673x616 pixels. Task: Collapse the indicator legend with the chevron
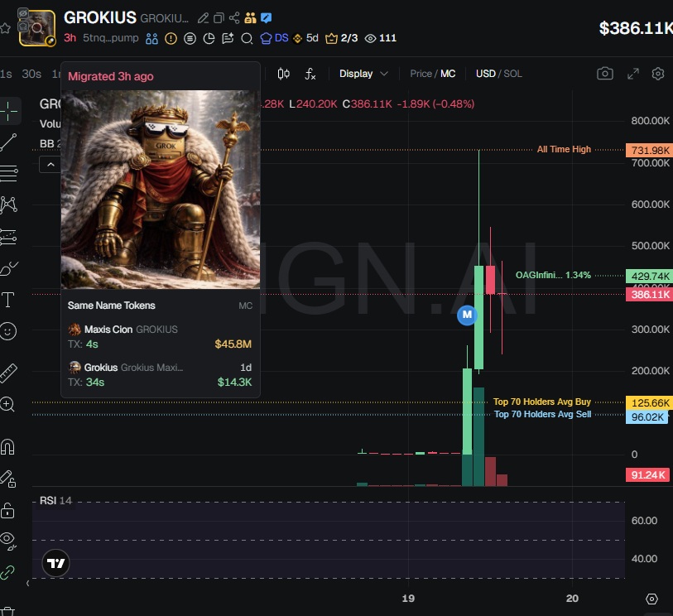click(x=50, y=165)
